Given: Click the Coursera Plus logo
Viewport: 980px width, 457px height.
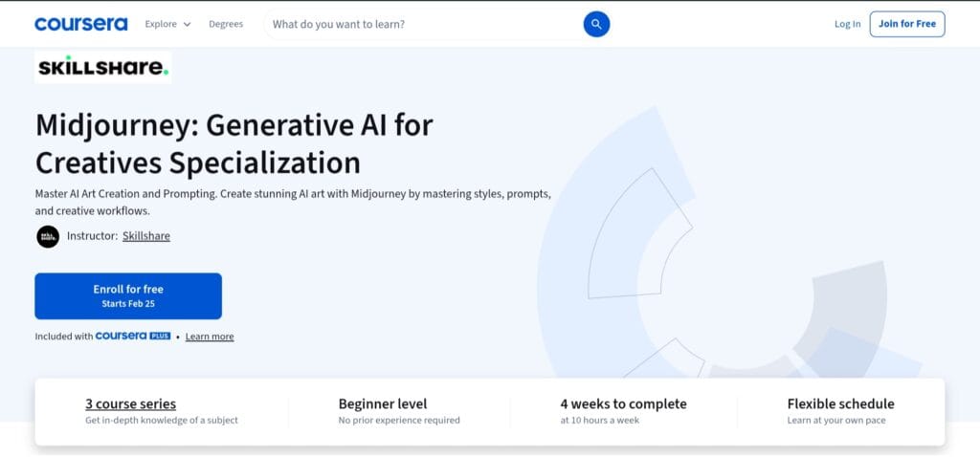Looking at the screenshot, I should click(x=133, y=336).
